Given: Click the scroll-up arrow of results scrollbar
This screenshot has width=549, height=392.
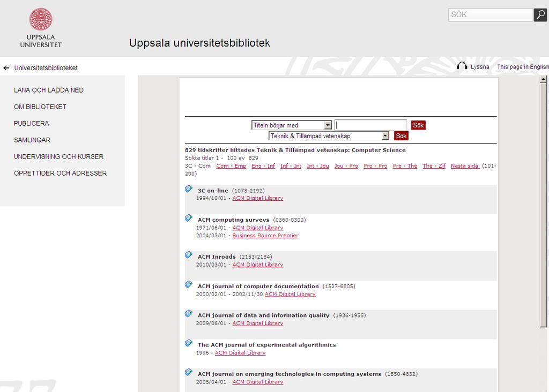Looking at the screenshot, I should [x=543, y=79].
